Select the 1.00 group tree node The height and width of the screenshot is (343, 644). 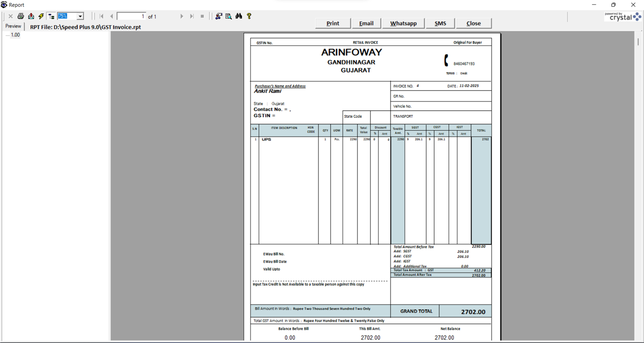[x=15, y=35]
